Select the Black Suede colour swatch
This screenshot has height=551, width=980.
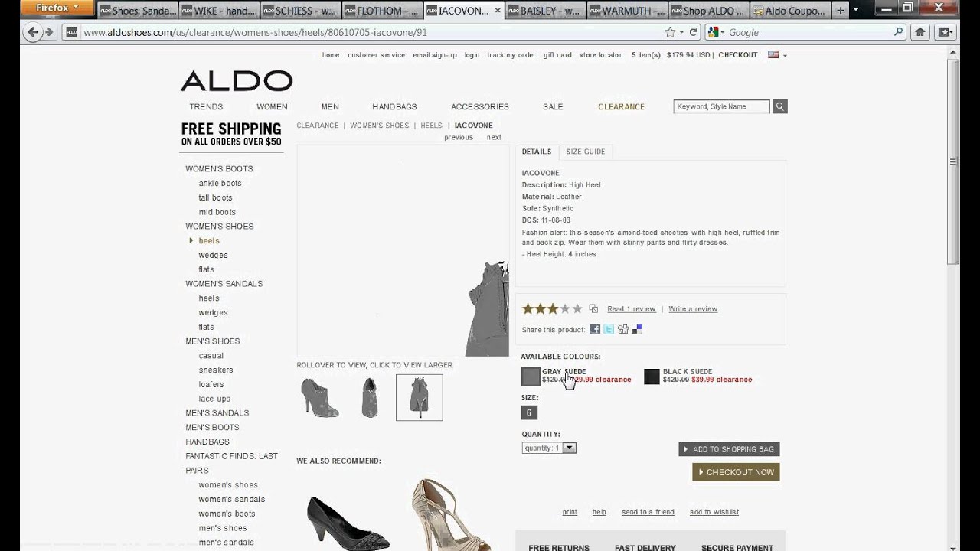tap(652, 377)
